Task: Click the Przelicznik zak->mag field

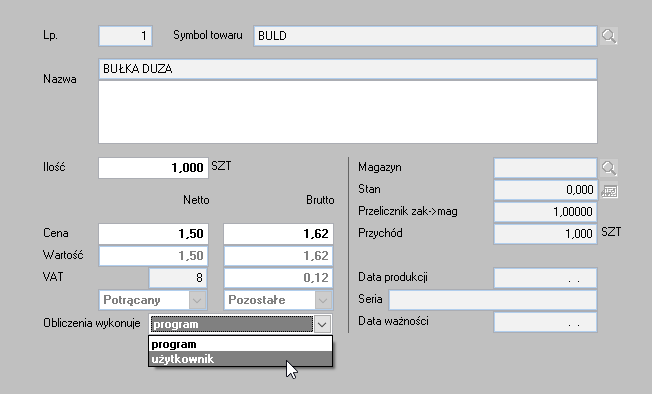Action: point(546,212)
